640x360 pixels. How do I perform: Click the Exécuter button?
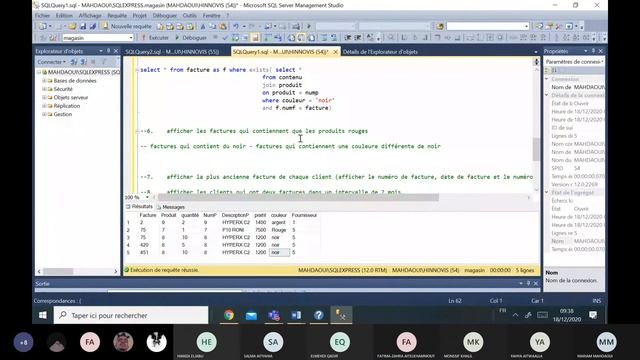point(155,38)
